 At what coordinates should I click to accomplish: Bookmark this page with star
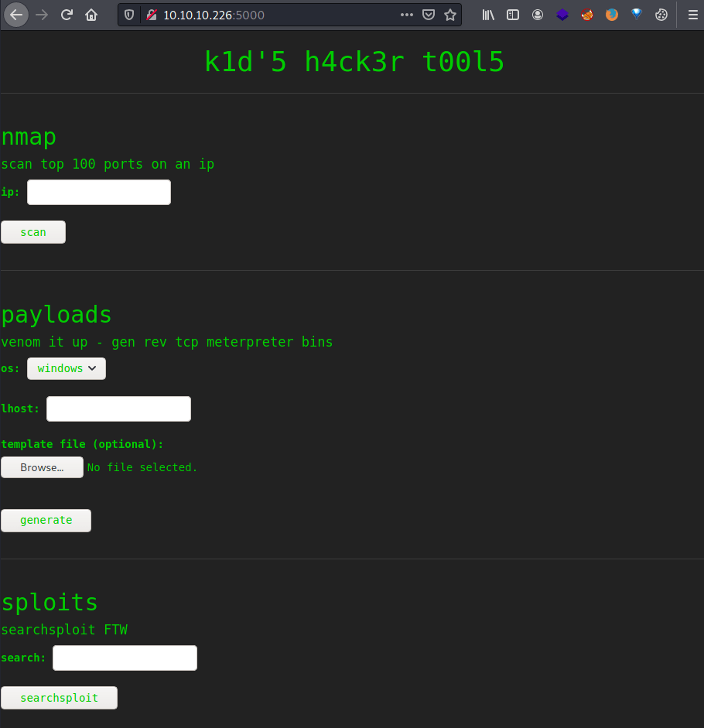point(450,15)
